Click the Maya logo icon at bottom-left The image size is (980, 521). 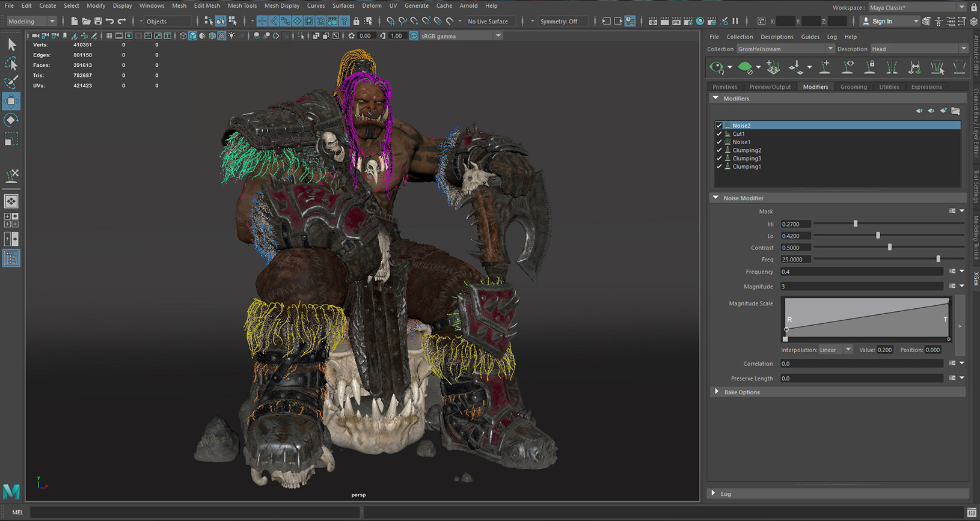pos(11,492)
